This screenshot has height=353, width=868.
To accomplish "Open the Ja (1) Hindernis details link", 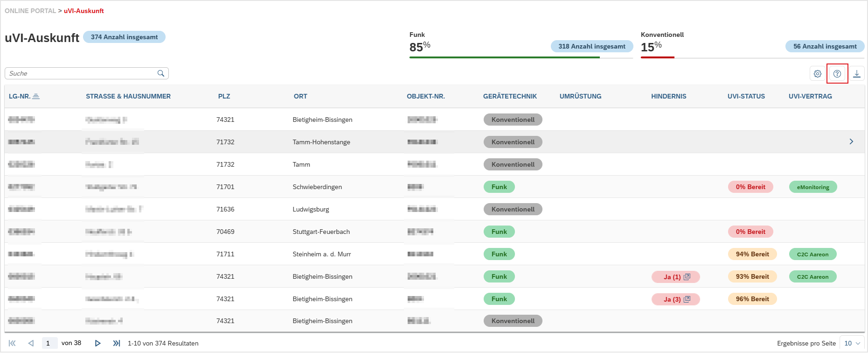I will (676, 277).
